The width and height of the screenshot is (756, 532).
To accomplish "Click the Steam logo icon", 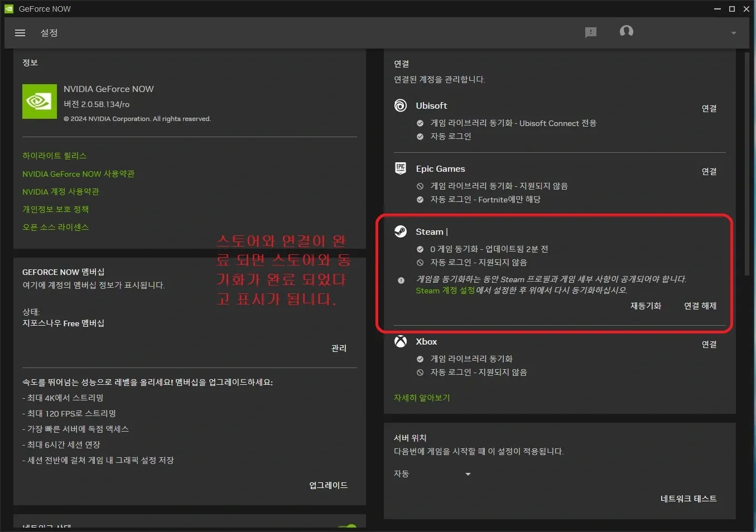I will tap(401, 231).
